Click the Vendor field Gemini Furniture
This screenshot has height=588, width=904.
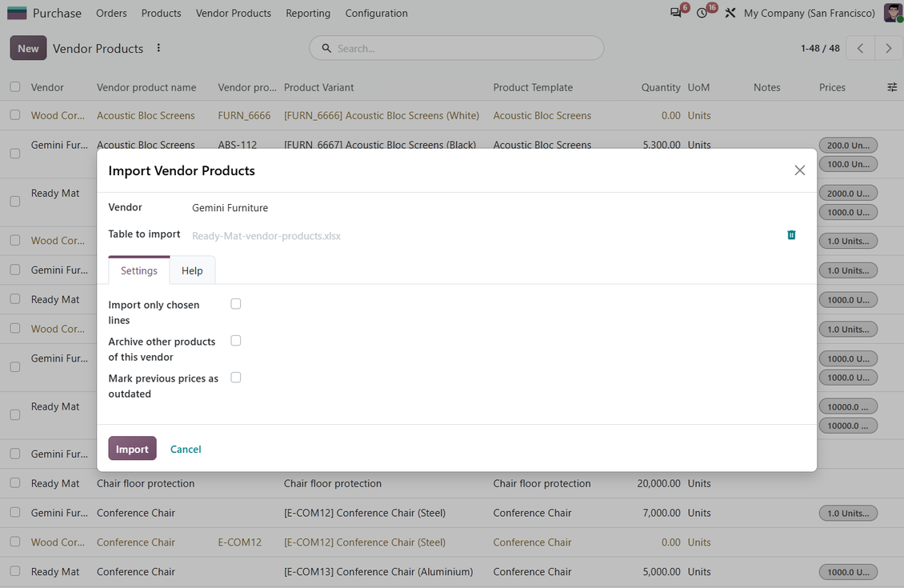pos(230,207)
